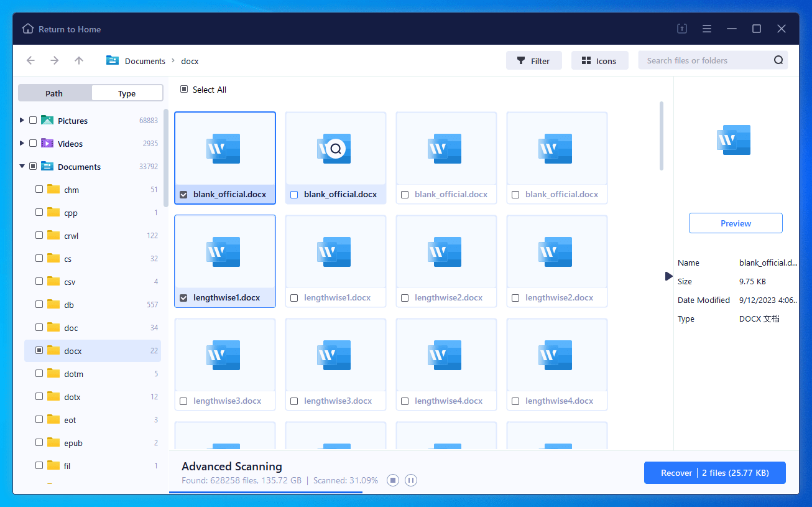
Task: Stop the advanced scanning process
Action: point(392,480)
